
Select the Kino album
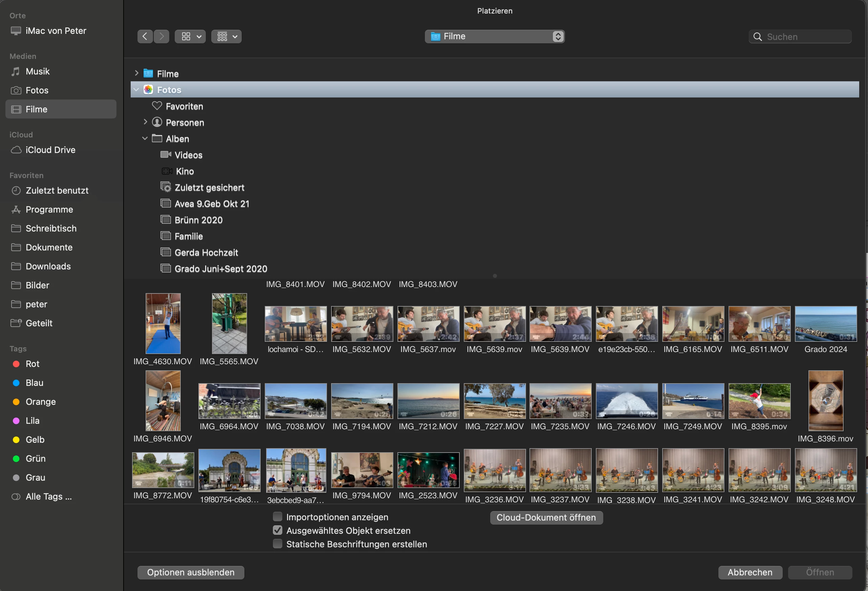click(x=185, y=171)
